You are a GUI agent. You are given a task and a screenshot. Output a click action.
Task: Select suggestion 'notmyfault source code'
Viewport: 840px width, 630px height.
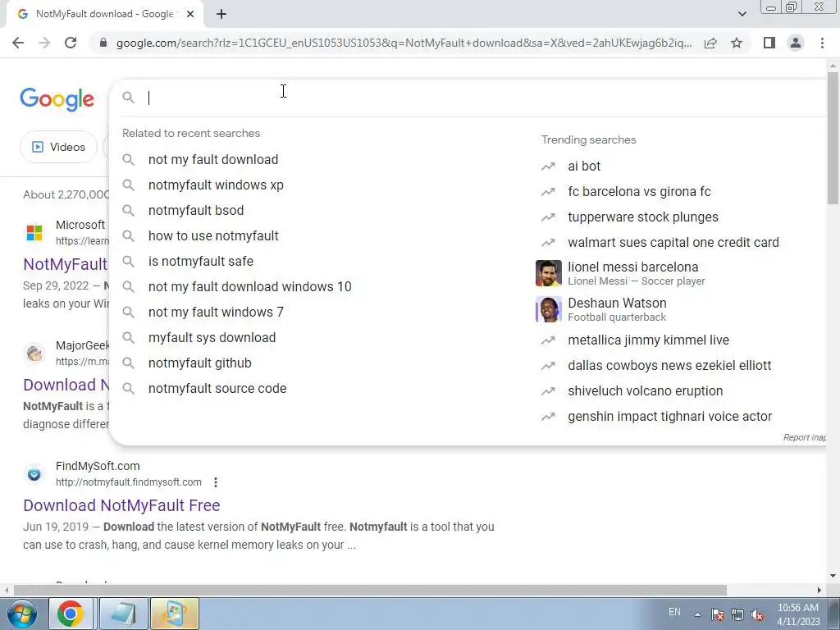click(x=217, y=388)
